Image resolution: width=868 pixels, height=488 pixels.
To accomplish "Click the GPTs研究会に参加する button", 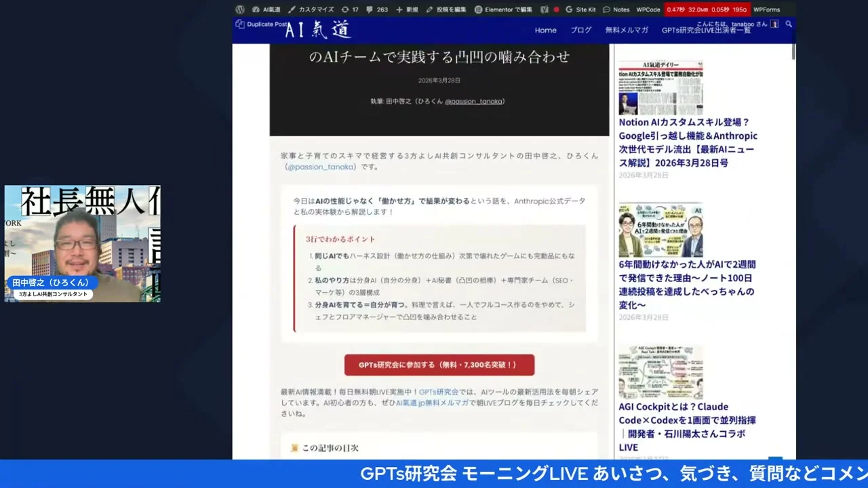I will (439, 365).
